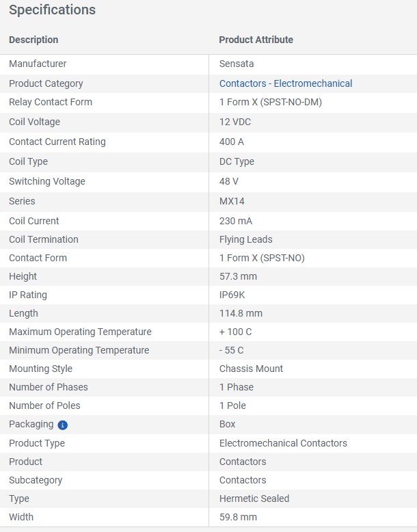Click the Description column header
This screenshot has width=417, height=532.
pyautogui.click(x=33, y=40)
